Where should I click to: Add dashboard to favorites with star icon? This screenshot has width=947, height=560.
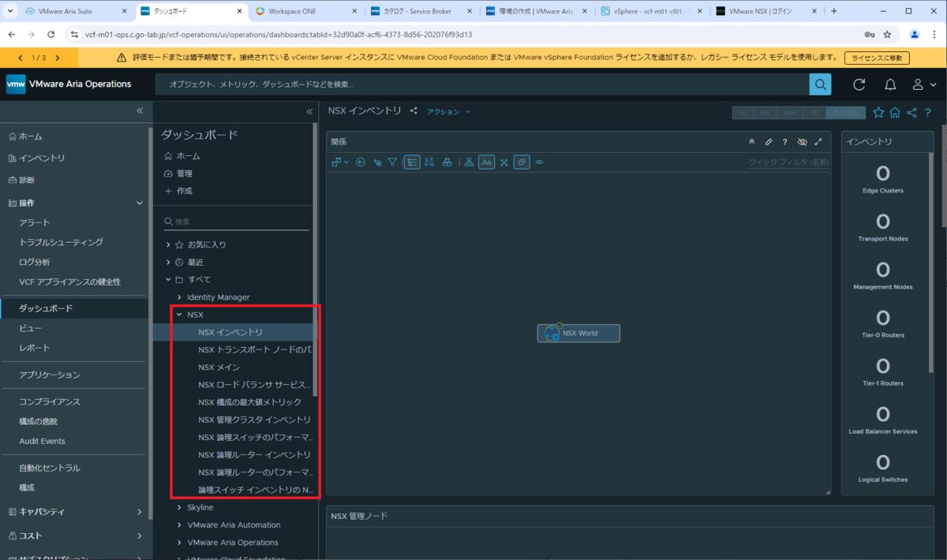point(878,112)
